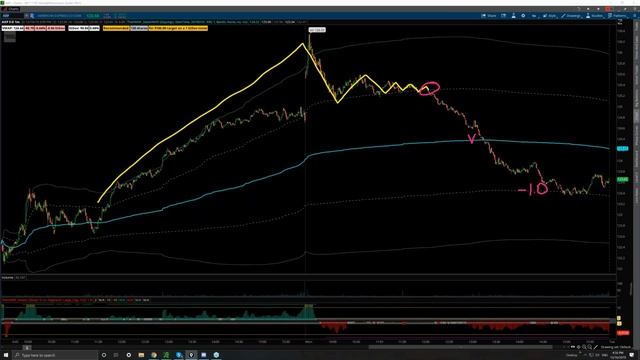
Task: Click the zoom out magnifier icon
Action: click(x=590, y=347)
